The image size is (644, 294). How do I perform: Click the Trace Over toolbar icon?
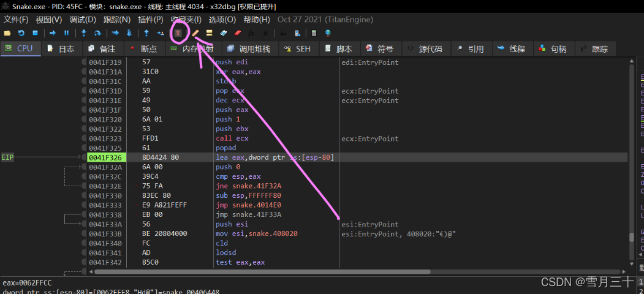pyautogui.click(x=129, y=33)
